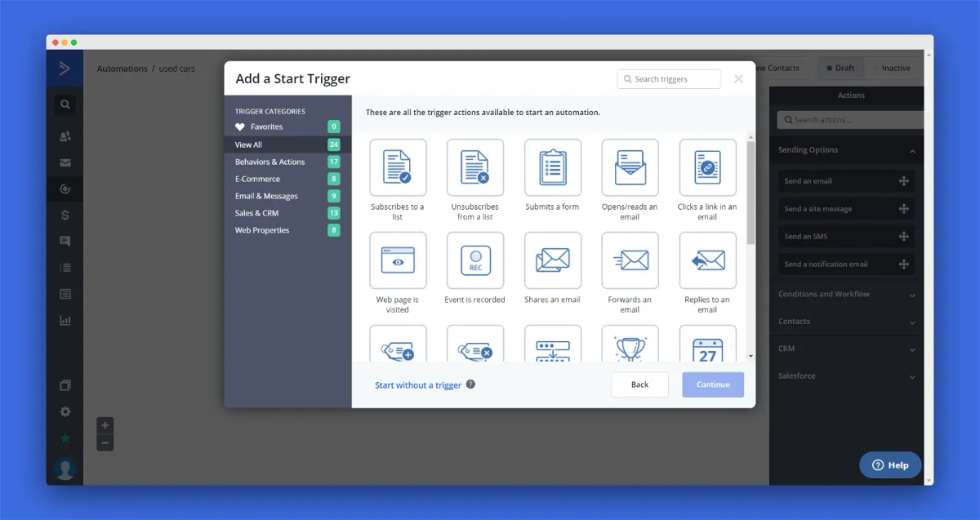Viewport: 980px width, 520px height.
Task: Switch automation status to Inactive
Action: [x=892, y=69]
